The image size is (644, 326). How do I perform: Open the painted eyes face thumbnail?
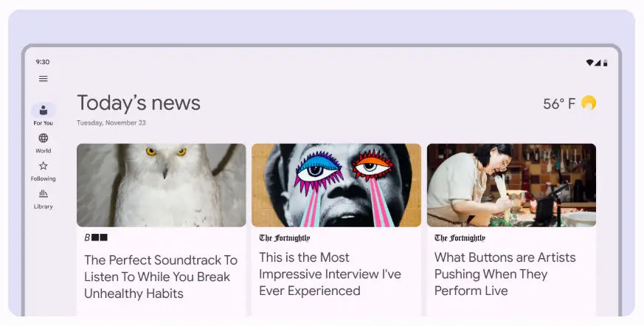336,185
